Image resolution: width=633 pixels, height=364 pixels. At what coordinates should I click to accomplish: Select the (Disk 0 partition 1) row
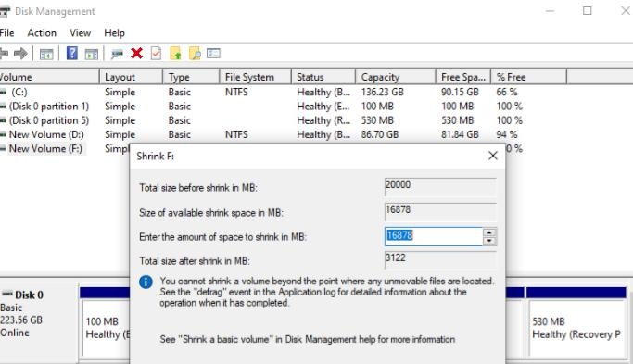tap(283, 107)
